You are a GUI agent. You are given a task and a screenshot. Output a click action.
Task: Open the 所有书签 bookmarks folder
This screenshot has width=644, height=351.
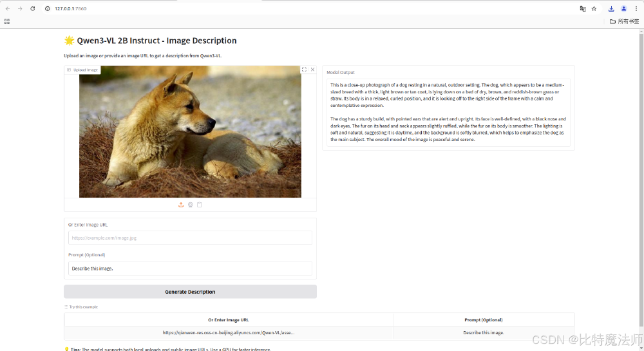coord(624,21)
